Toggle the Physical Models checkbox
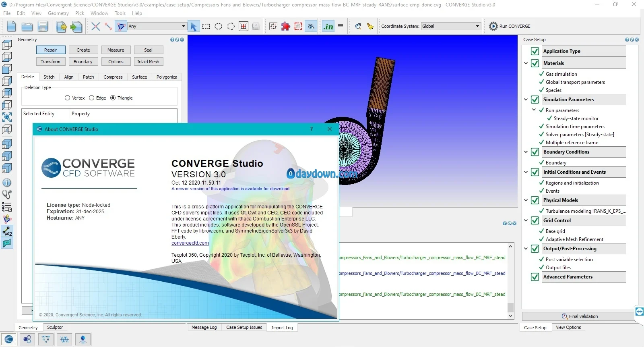This screenshot has width=644, height=347. point(535,200)
